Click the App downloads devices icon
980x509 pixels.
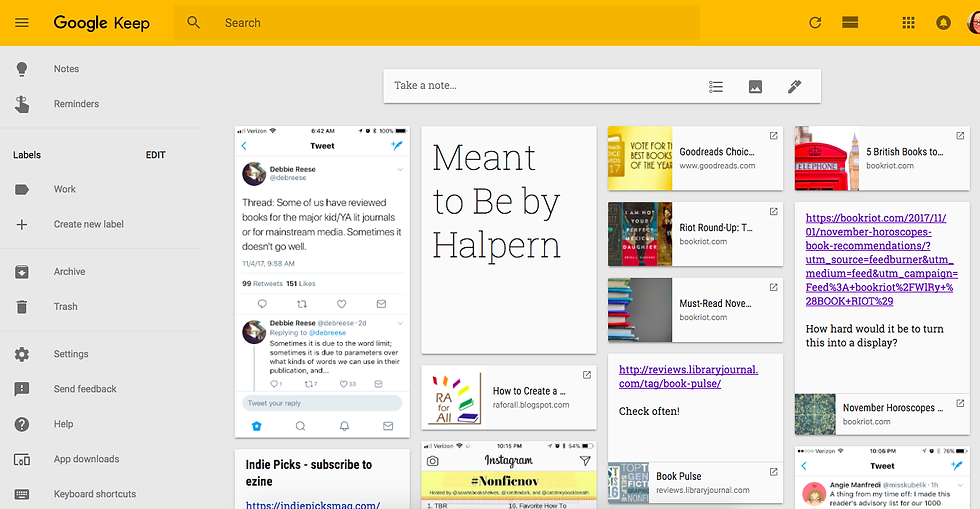[x=22, y=460]
